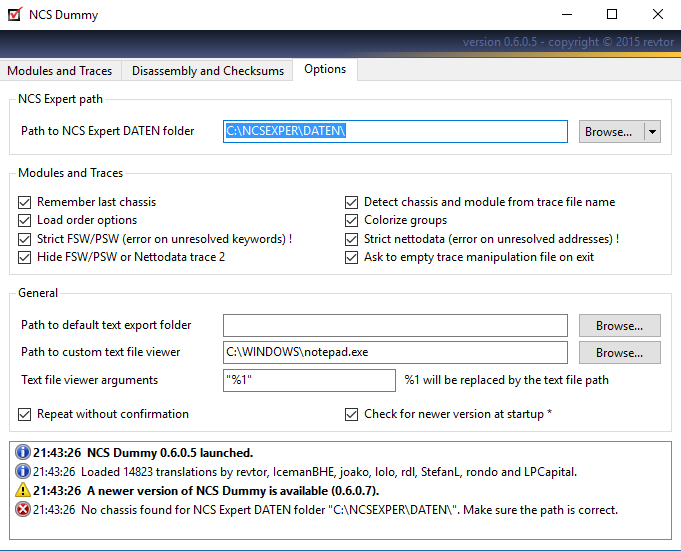This screenshot has height=551, width=681.
Task: Disable Colorize groups checkbox
Action: point(351,221)
